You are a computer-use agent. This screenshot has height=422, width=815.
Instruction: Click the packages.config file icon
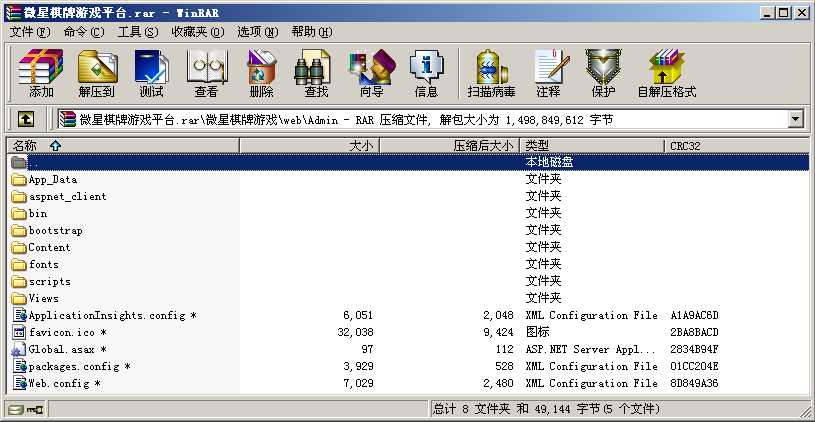click(20, 366)
